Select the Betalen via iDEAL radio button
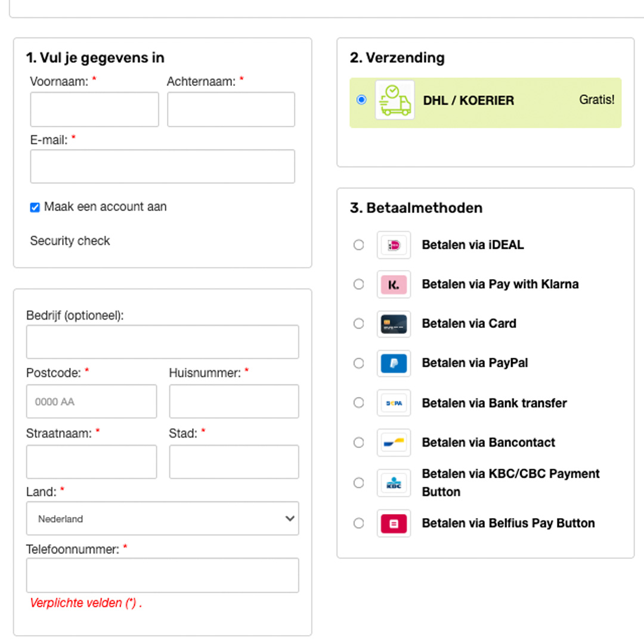The height and width of the screenshot is (644, 644). pyautogui.click(x=358, y=245)
